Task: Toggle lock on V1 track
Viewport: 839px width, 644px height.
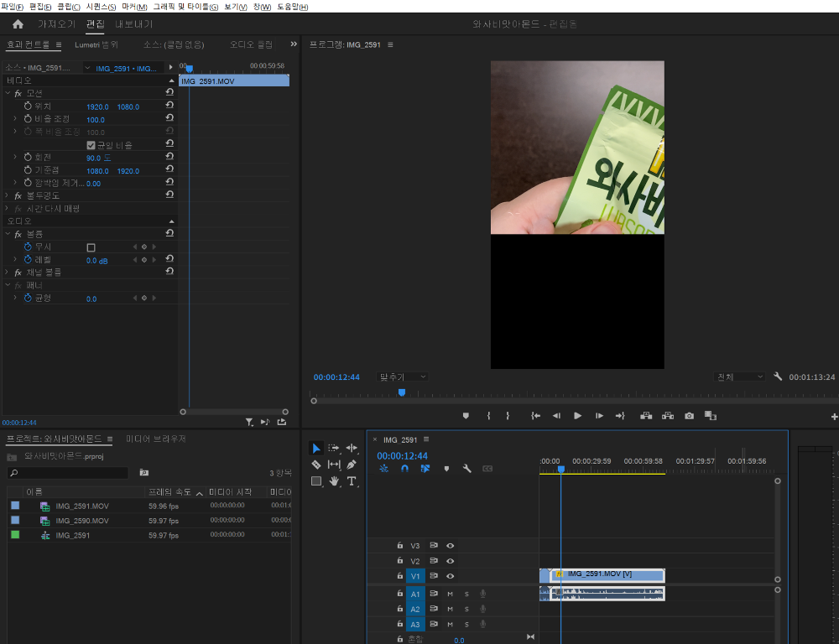Action: 399,576
